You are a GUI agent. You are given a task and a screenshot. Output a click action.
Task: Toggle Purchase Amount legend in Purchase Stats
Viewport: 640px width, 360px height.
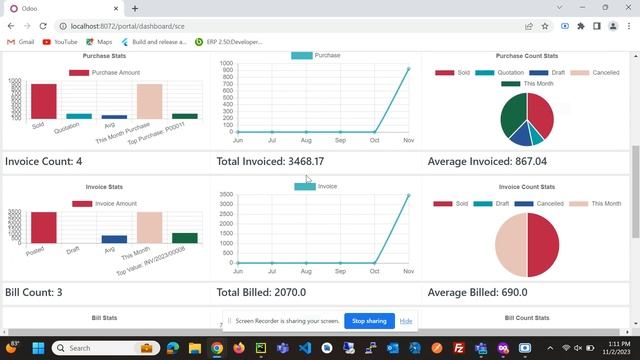(x=104, y=73)
